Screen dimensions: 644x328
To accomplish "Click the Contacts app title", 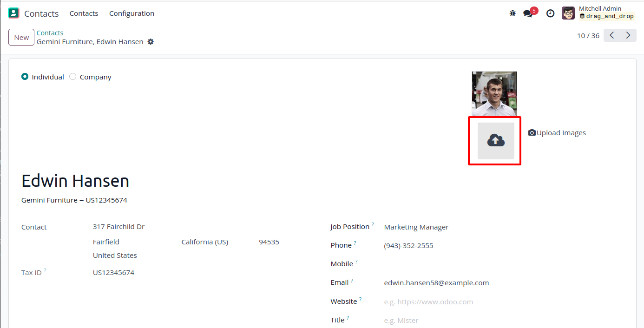I will coord(41,13).
